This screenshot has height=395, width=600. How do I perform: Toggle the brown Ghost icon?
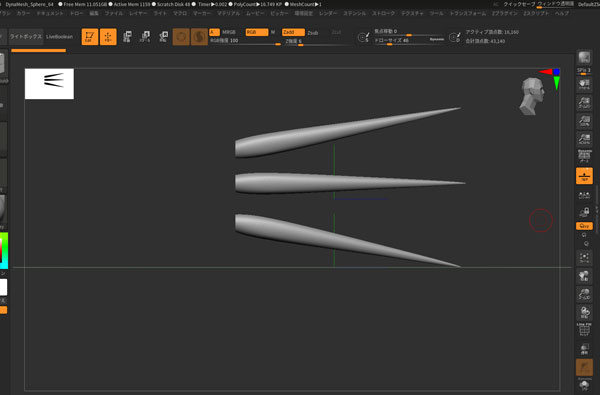pyautogui.click(x=584, y=367)
